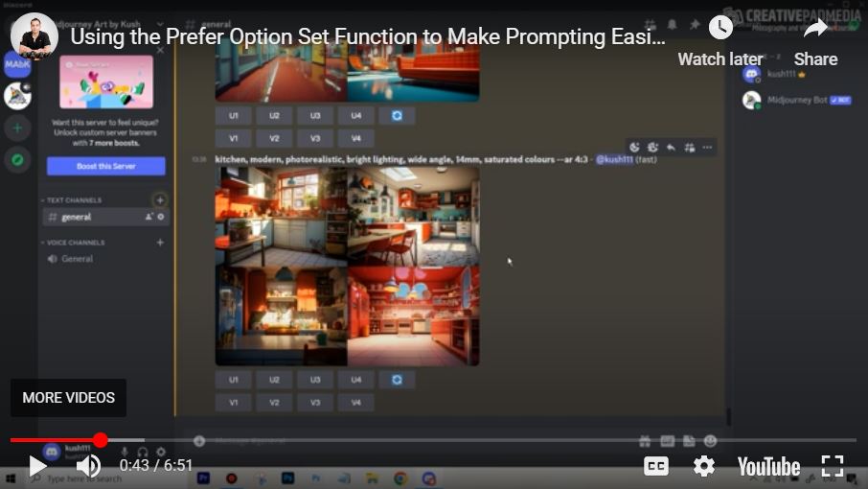
Task: Click the message attachment plus icon
Action: (x=199, y=441)
